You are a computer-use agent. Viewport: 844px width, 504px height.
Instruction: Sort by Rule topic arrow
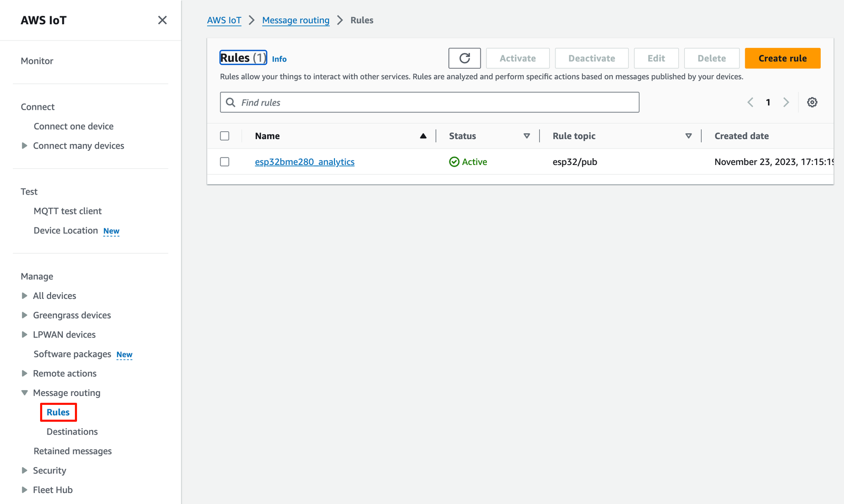[688, 136]
